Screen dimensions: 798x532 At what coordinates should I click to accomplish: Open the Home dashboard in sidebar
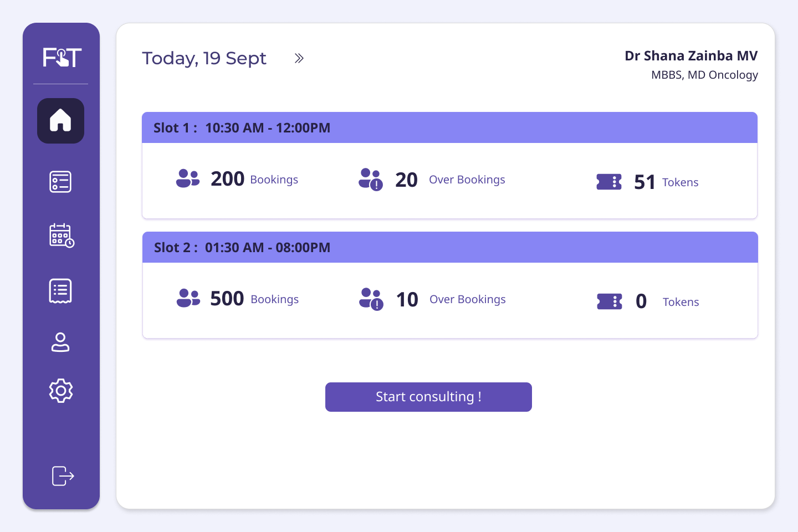tap(60, 121)
